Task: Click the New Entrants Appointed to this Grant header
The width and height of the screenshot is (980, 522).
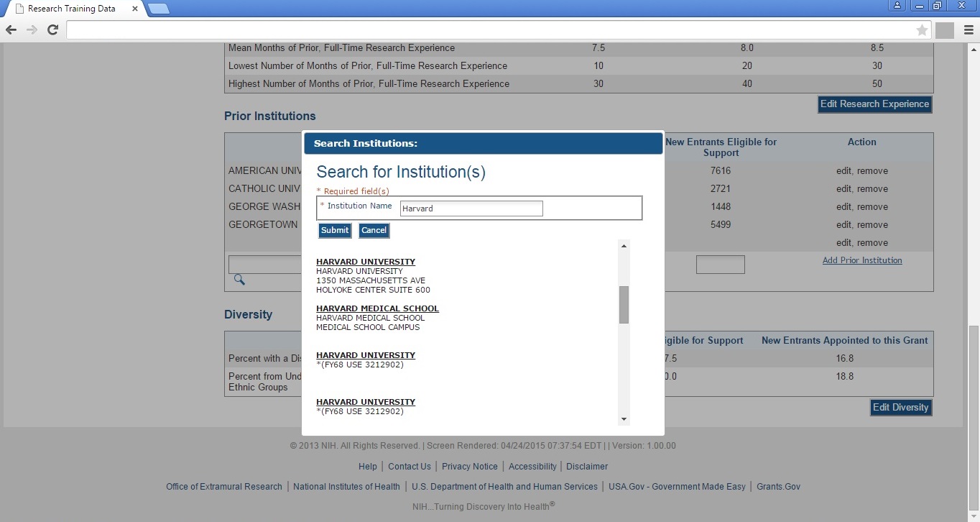Action: click(x=845, y=341)
